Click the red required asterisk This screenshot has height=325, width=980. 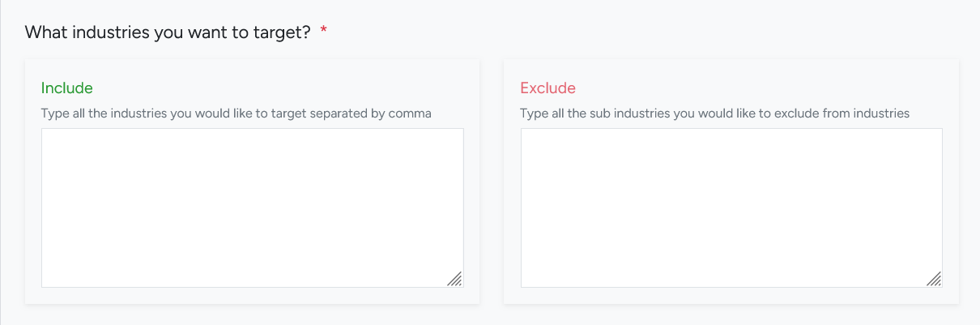[x=324, y=32]
